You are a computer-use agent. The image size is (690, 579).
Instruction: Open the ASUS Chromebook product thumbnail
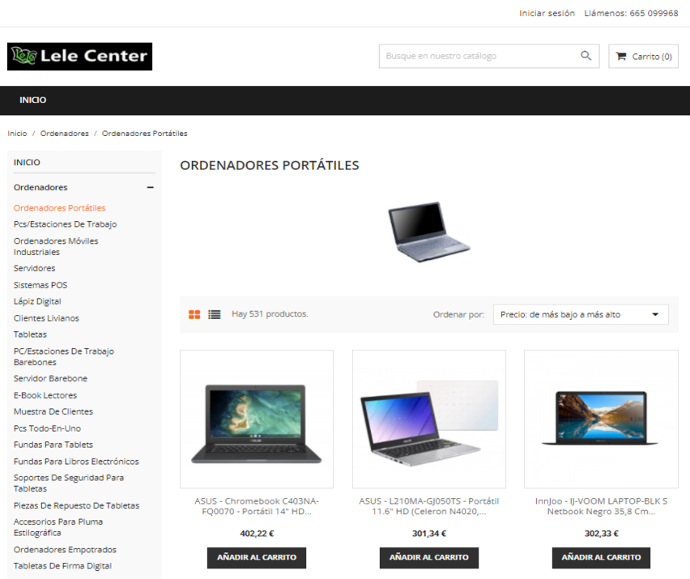pos(257,419)
